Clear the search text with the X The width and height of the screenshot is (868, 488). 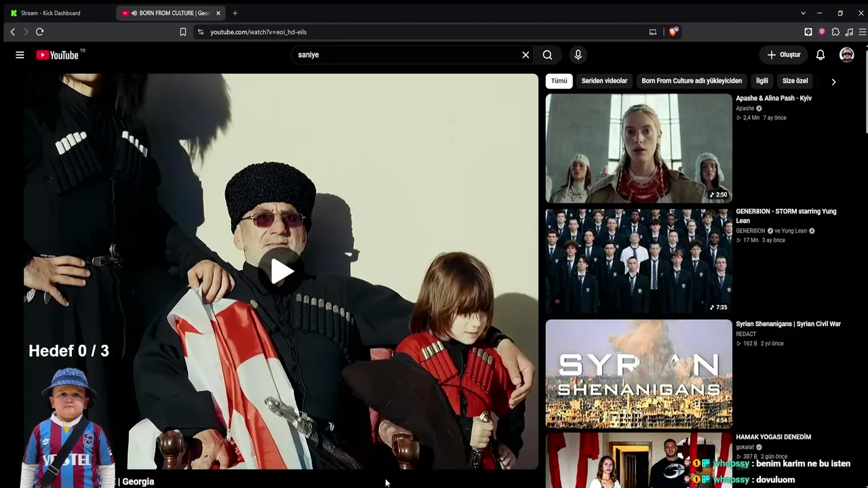point(526,55)
